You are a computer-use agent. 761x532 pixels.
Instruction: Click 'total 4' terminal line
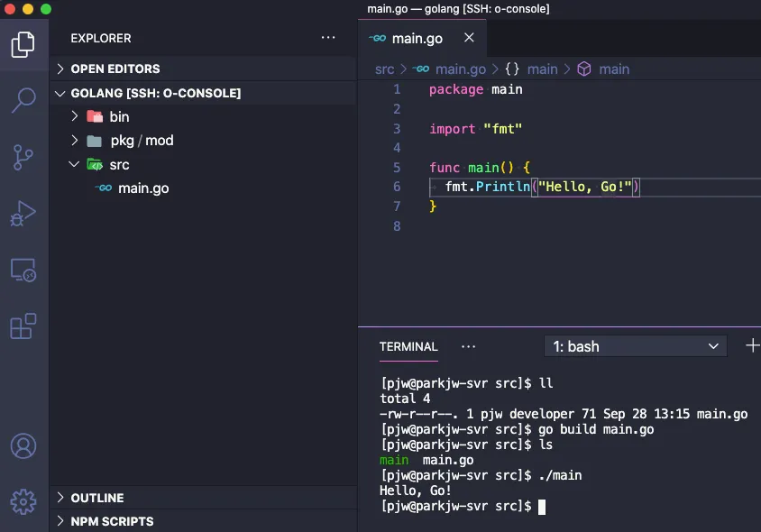coord(405,399)
